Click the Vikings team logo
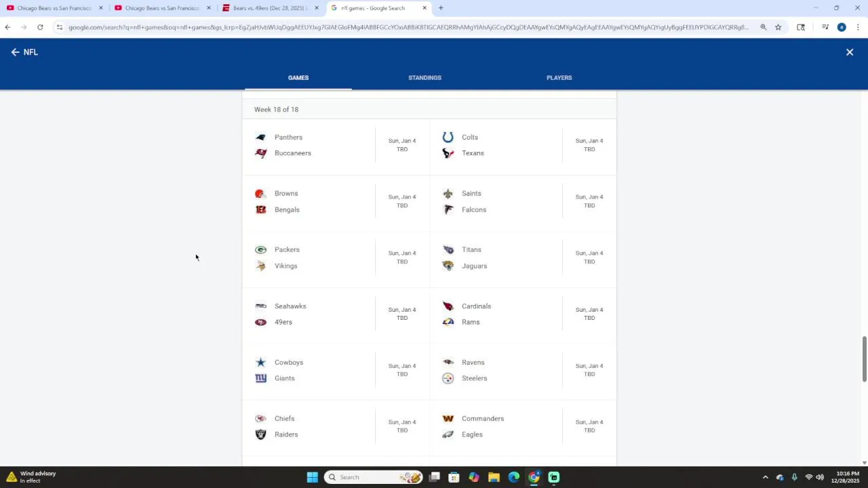The height and width of the screenshot is (488, 868). [x=260, y=266]
